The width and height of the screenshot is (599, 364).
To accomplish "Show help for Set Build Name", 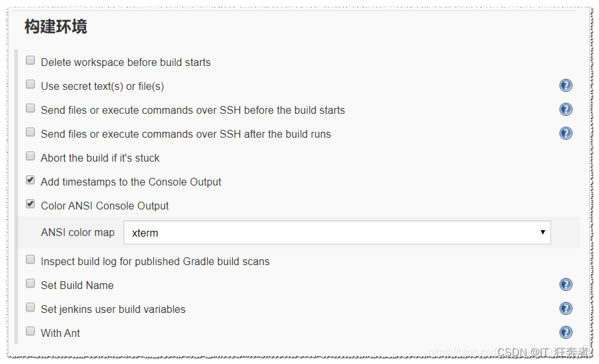I will click(x=566, y=284).
